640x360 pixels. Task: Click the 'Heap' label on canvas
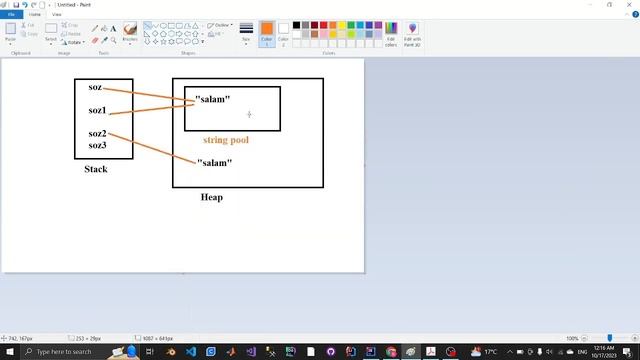211,197
